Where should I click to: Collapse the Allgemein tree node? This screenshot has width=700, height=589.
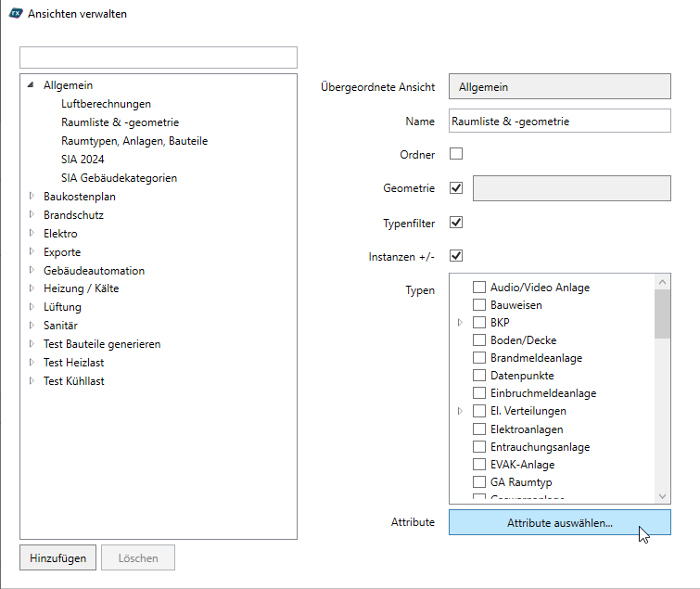click(32, 85)
